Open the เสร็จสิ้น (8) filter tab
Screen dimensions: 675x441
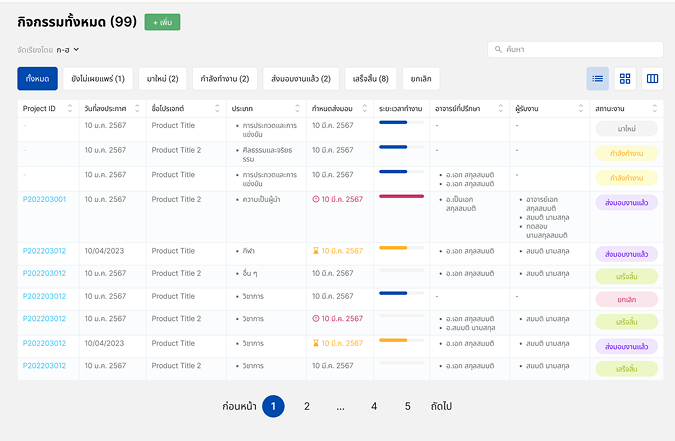click(x=371, y=78)
